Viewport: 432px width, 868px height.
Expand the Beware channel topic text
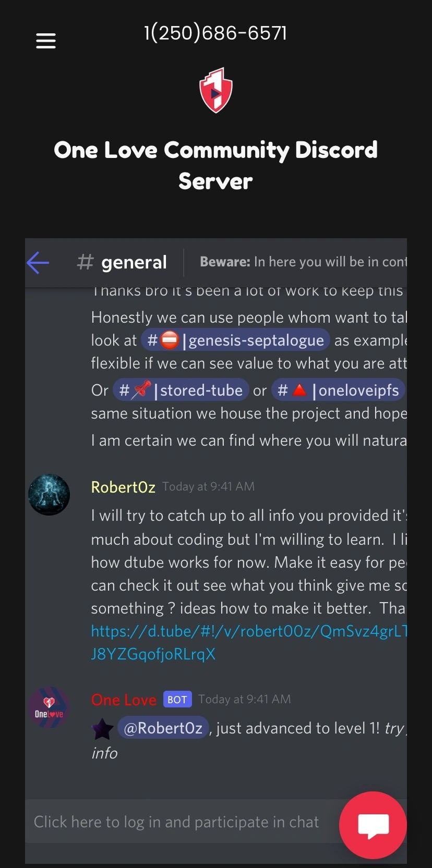[303, 262]
